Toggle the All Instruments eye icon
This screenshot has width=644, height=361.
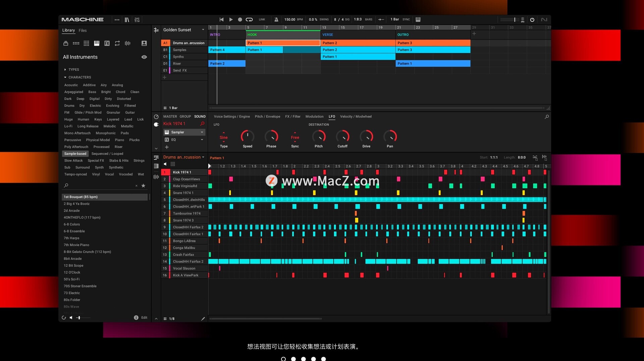(x=144, y=57)
